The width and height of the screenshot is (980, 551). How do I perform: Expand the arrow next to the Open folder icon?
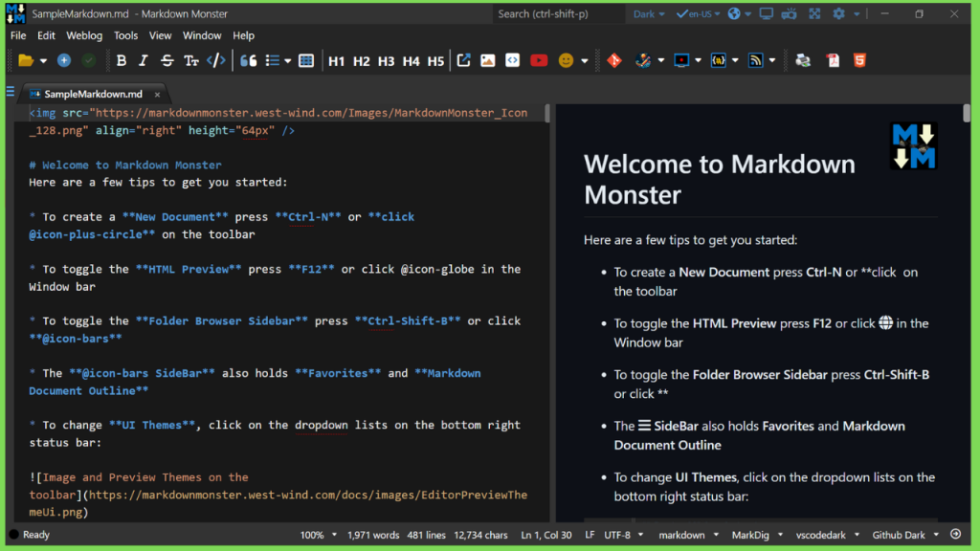(43, 61)
